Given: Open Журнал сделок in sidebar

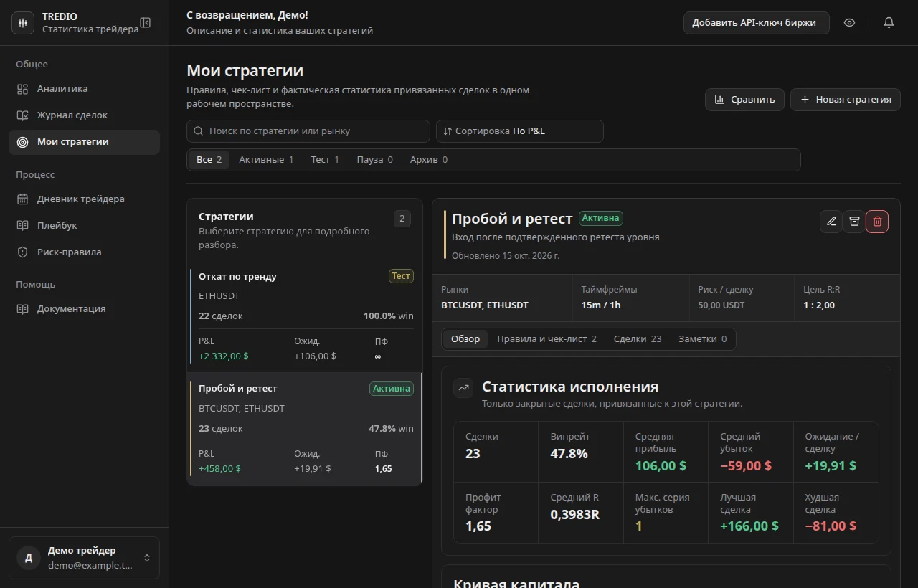Looking at the screenshot, I should click(84, 115).
